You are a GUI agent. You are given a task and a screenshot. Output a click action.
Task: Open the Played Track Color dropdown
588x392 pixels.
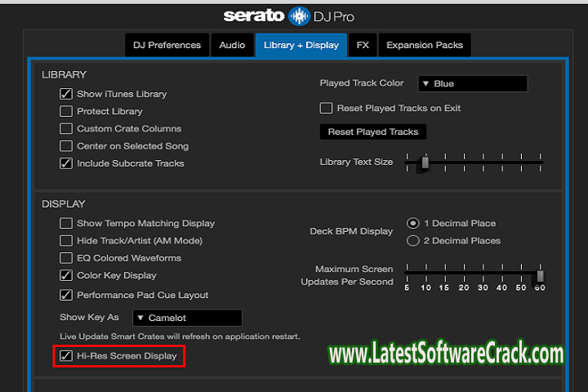pyautogui.click(x=472, y=83)
